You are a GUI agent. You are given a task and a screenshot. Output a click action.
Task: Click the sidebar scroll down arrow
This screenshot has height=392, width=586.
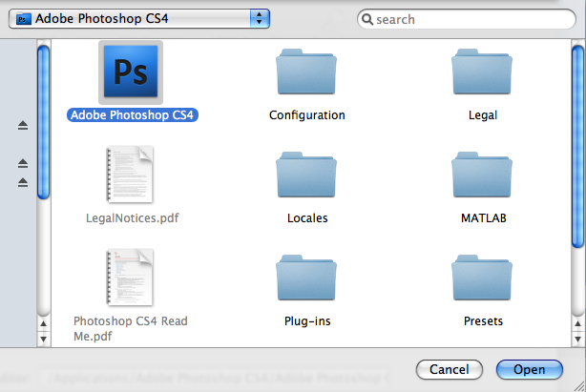pos(43,339)
